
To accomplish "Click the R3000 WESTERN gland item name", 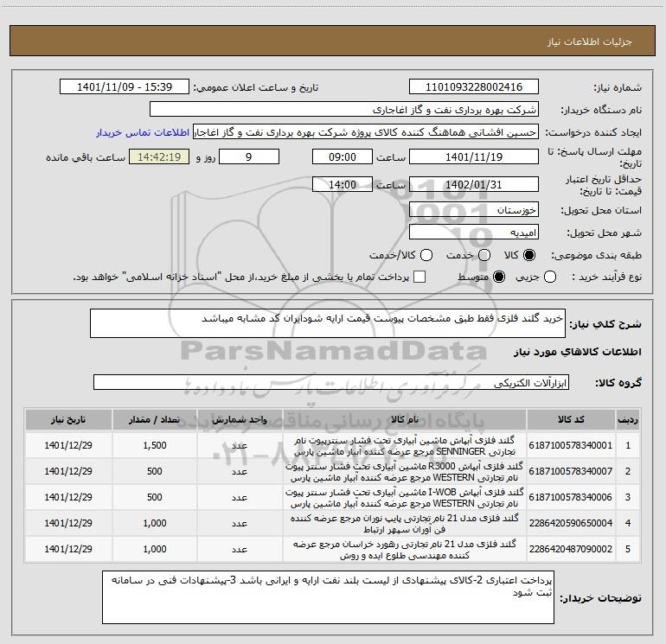I will coord(405,471).
